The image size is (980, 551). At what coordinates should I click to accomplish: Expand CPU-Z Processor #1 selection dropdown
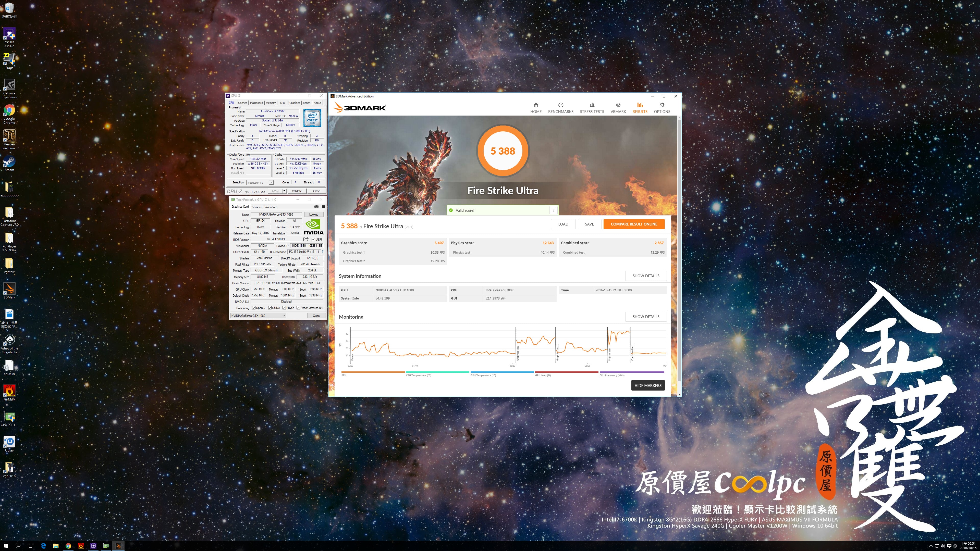click(271, 183)
